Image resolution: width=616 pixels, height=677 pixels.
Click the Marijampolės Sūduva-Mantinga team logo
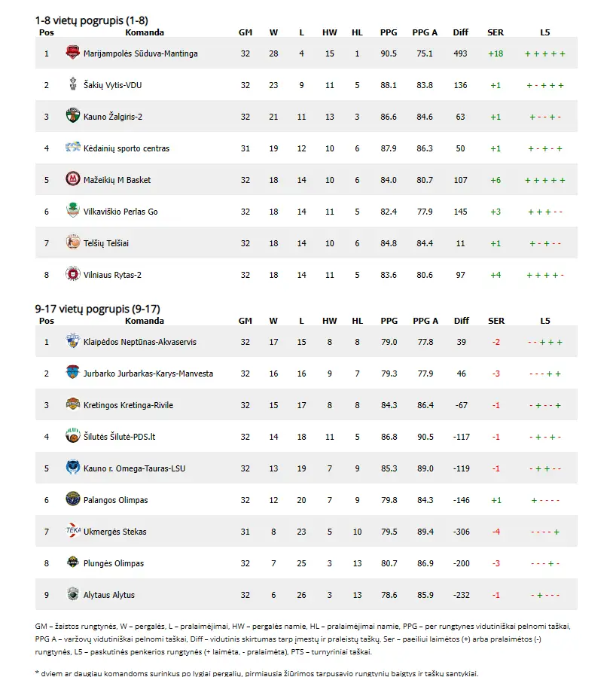point(72,53)
